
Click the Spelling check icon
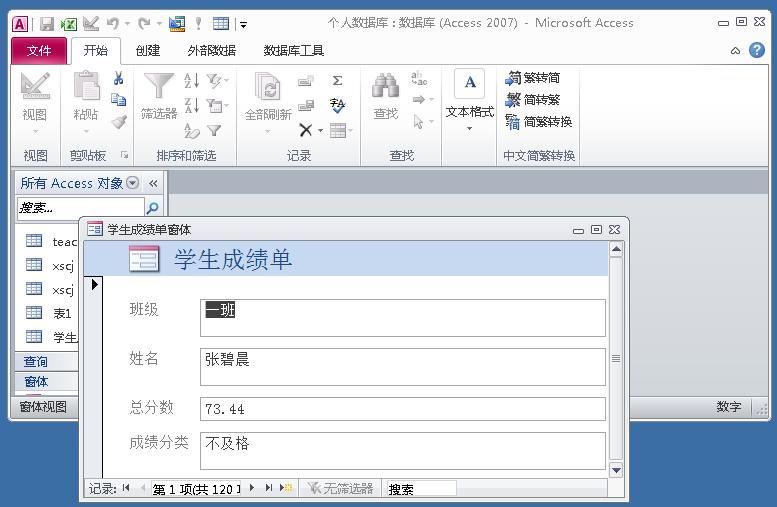tap(337, 105)
